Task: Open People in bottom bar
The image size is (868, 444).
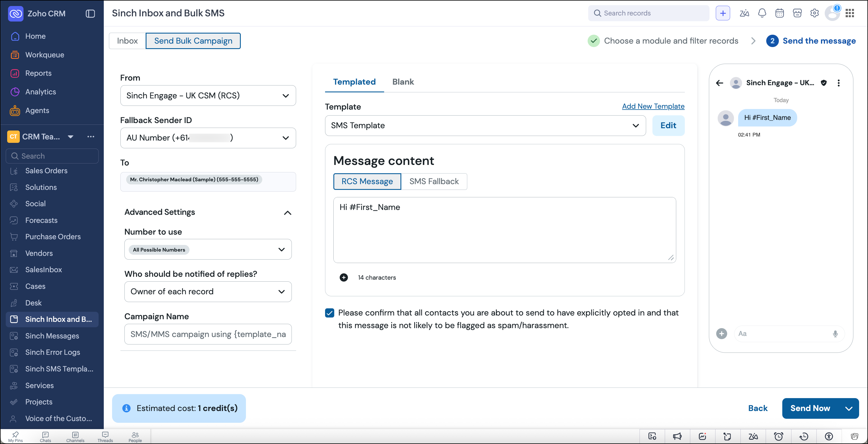Action: [135, 437]
